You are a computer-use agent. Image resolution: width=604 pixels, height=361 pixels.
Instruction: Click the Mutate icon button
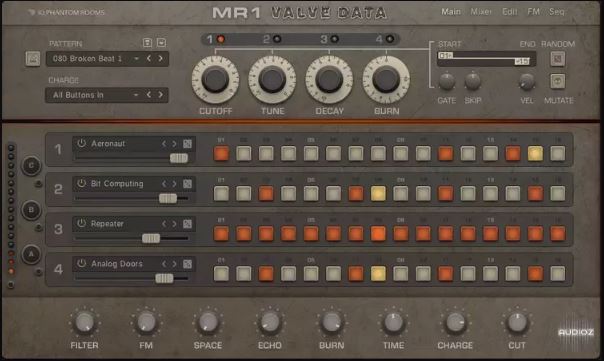coord(557,81)
